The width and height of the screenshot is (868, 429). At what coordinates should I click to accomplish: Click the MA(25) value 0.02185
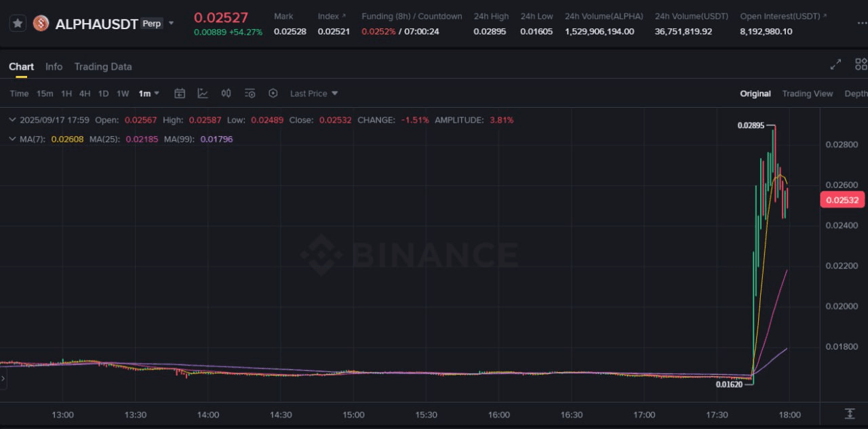[x=142, y=139]
